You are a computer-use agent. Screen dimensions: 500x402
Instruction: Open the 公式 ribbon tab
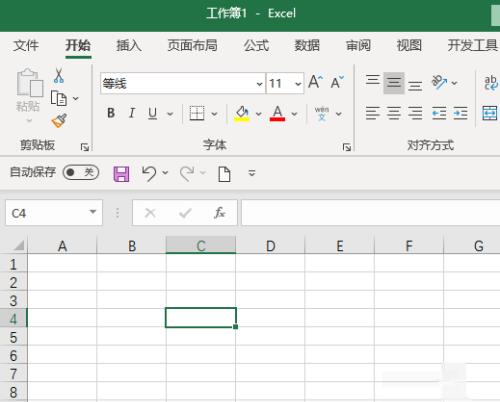256,45
